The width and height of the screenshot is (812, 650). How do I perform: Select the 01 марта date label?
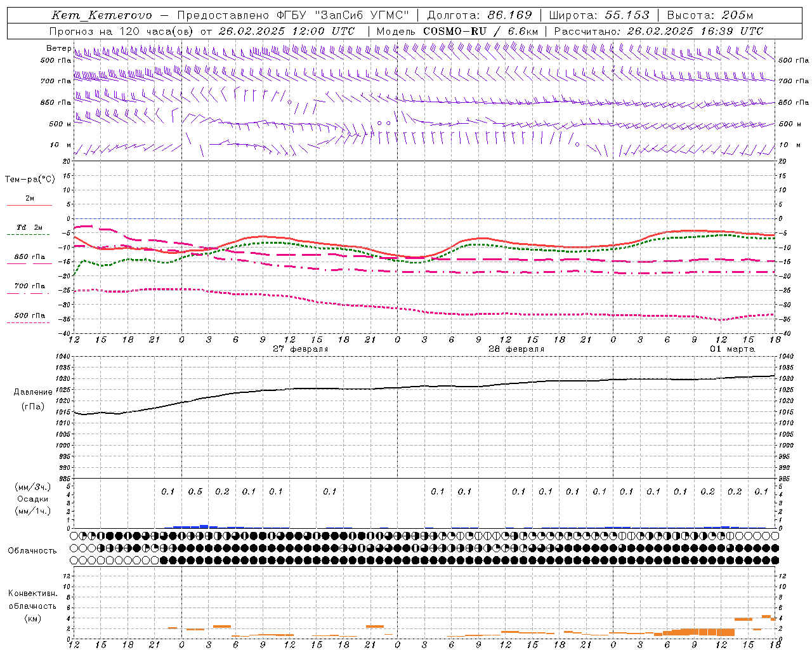pos(732,349)
